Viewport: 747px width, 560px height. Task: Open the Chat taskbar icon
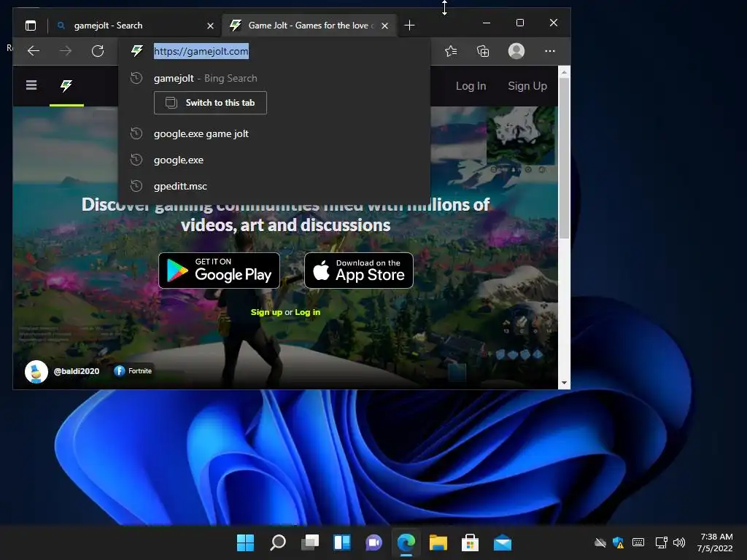pos(374,542)
